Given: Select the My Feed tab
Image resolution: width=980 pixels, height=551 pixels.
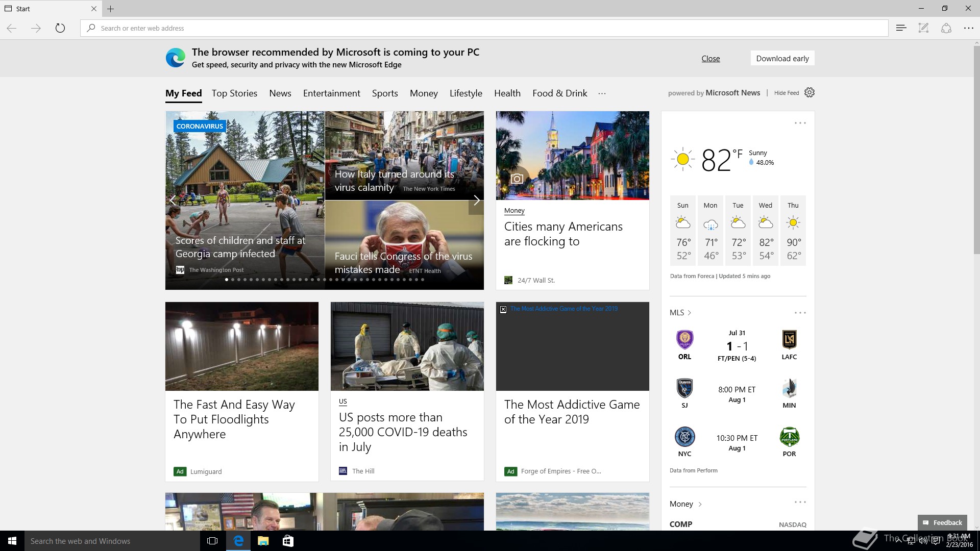Looking at the screenshot, I should pos(184,93).
